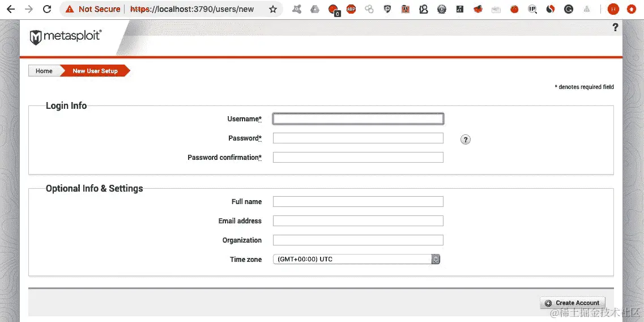Click the browser back arrow

click(x=11, y=9)
